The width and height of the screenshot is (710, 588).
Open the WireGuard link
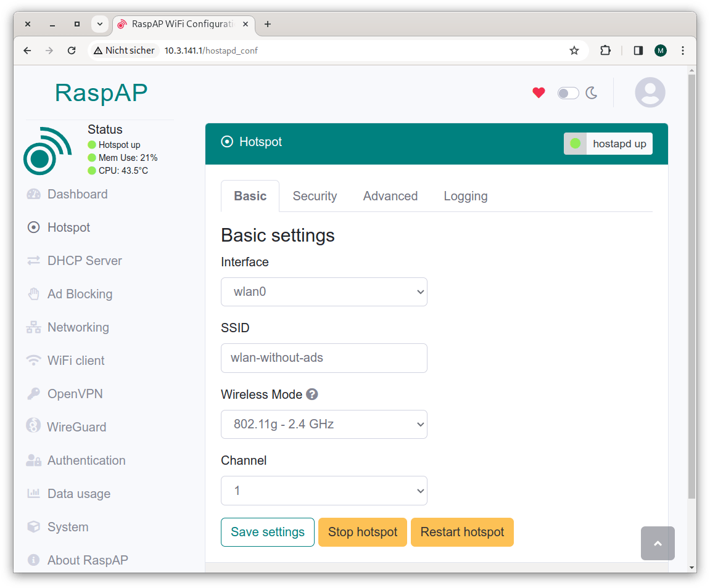pyautogui.click(x=76, y=427)
